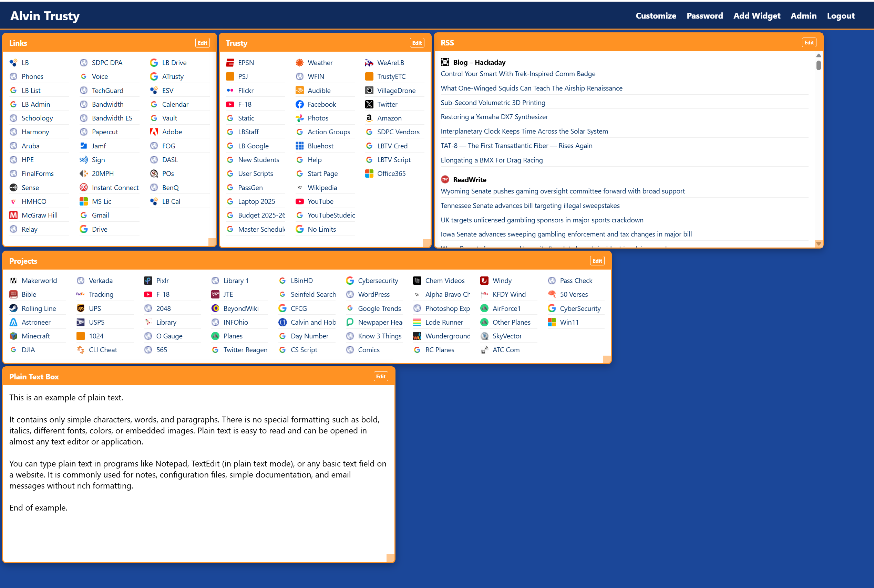
Task: Click the Twitter X icon
Action: point(369,104)
